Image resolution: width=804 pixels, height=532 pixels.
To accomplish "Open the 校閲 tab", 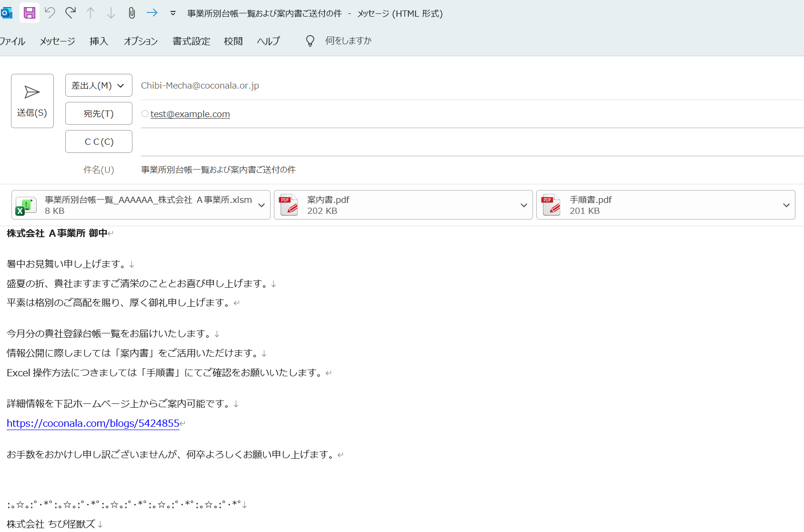I will point(233,41).
